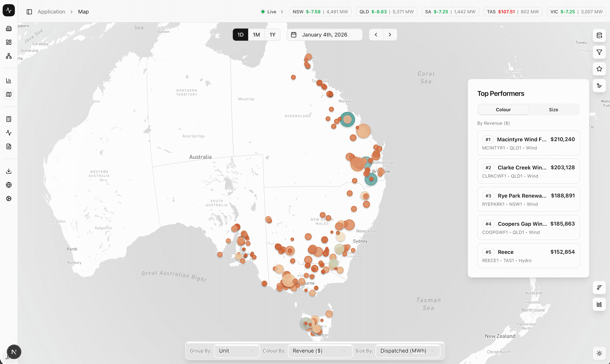Switch Top Performers to Size tab
This screenshot has height=364, width=610.
(553, 110)
